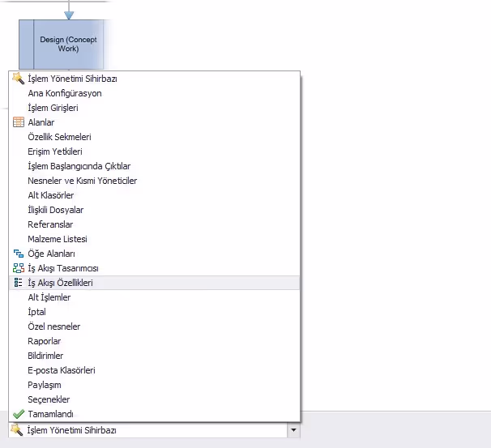This screenshot has width=491, height=448.
Task: Select İşlem Girişleri option
Action: (155, 108)
